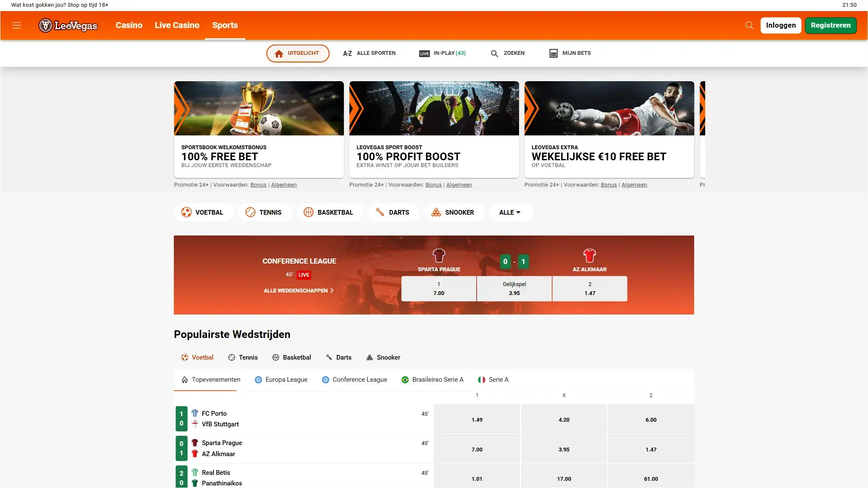Open 100% Profit Boost promo card
Image resolution: width=868 pixels, height=488 pixels.
(x=434, y=129)
